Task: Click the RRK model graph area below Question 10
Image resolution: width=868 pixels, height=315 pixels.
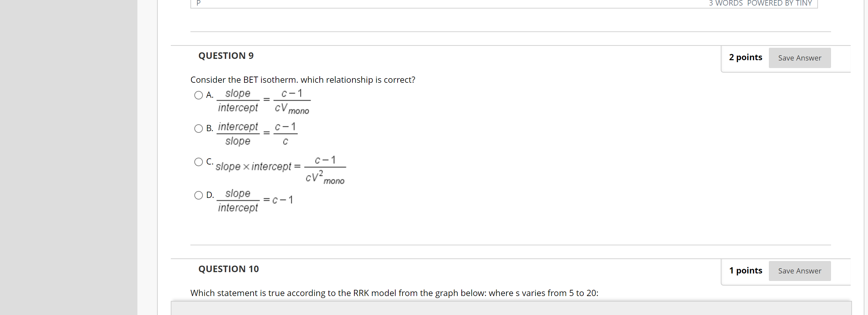Action: (x=505, y=308)
